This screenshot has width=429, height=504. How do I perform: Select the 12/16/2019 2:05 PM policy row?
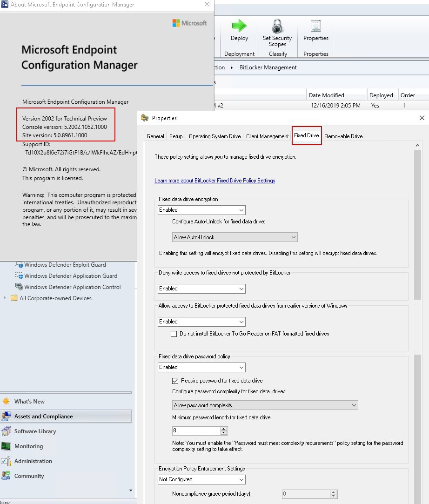click(322, 106)
